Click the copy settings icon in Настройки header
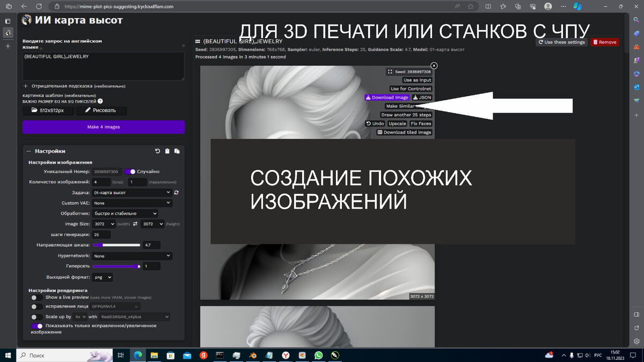Viewport: 644px width, 362px height. (x=177, y=151)
